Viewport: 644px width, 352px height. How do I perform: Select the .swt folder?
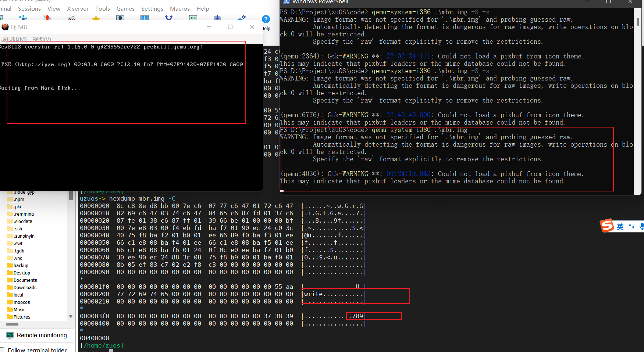pyautogui.click(x=15, y=244)
